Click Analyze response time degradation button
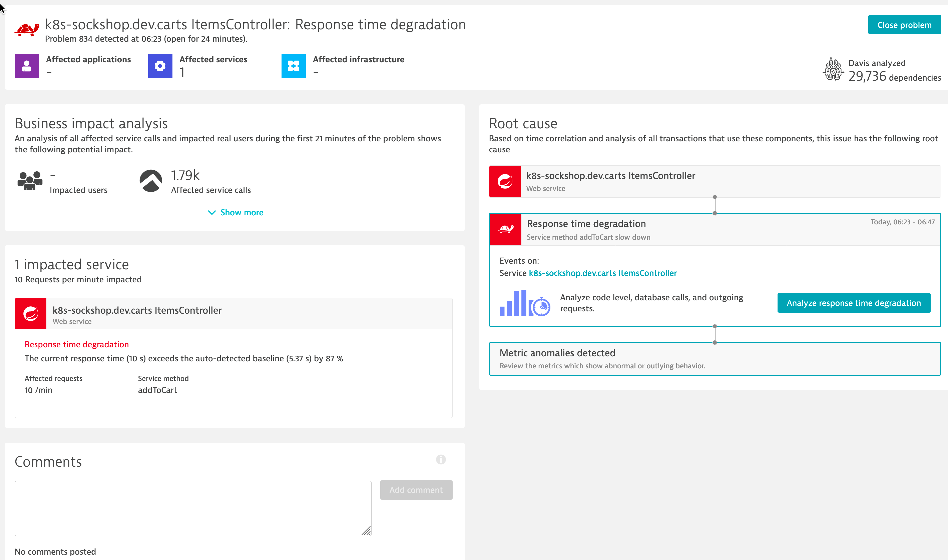 [854, 303]
